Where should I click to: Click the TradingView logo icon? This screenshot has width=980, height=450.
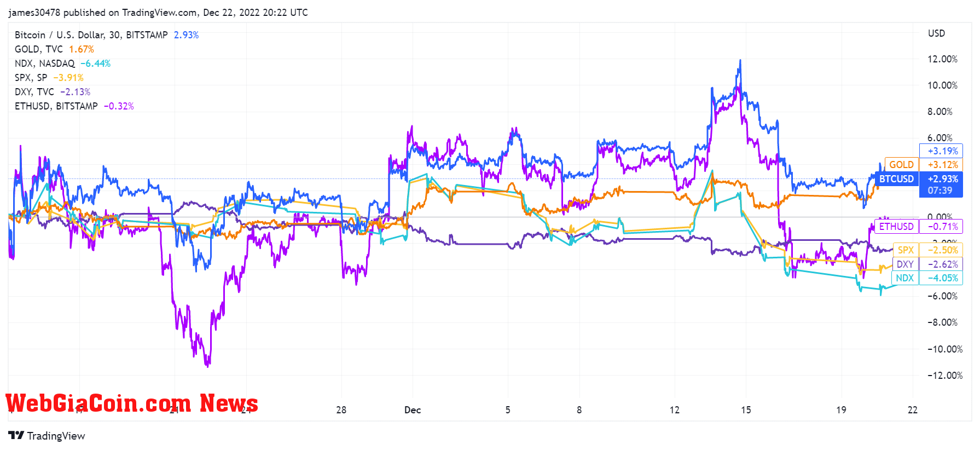(x=16, y=435)
